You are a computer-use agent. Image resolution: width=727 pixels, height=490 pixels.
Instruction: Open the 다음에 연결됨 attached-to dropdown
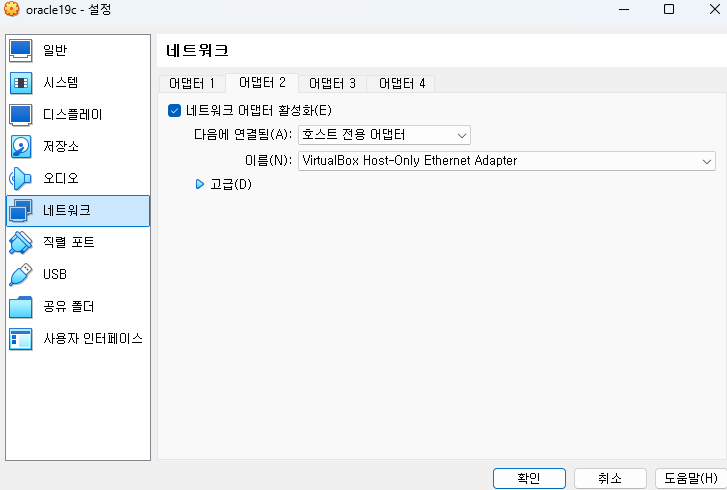click(384, 135)
